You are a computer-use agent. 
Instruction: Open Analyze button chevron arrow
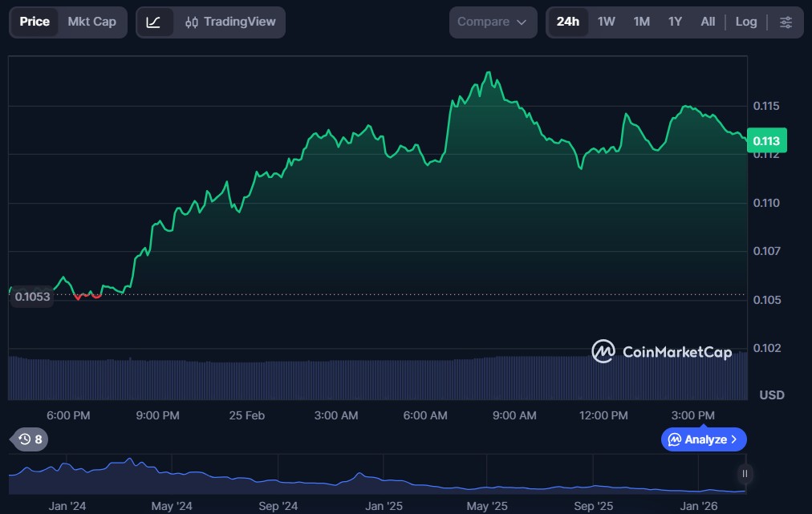click(734, 439)
